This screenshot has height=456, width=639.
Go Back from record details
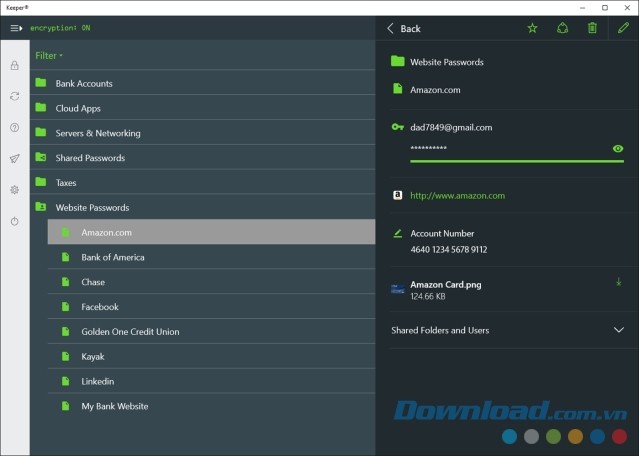(x=403, y=28)
